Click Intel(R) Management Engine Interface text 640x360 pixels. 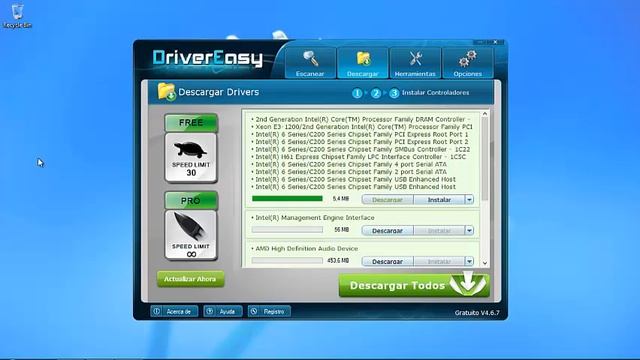tap(315, 218)
